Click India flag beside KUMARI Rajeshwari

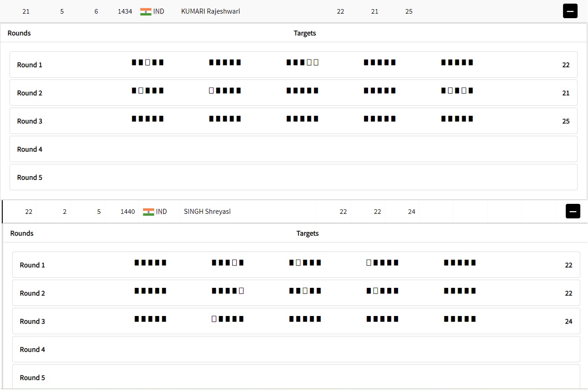tap(145, 11)
